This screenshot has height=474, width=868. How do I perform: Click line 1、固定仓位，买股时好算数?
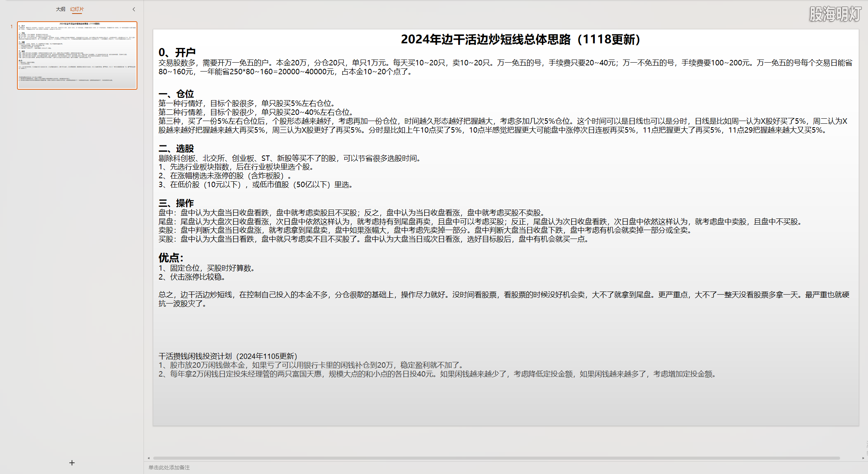click(x=206, y=268)
